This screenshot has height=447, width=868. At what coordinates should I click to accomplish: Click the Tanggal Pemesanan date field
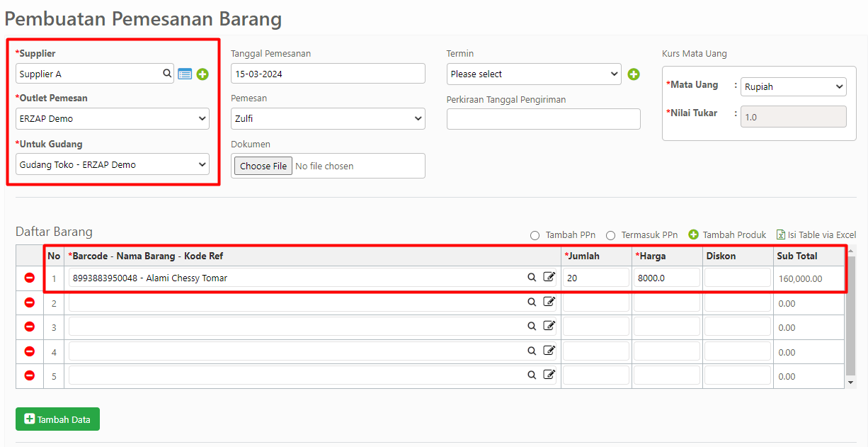(x=328, y=74)
